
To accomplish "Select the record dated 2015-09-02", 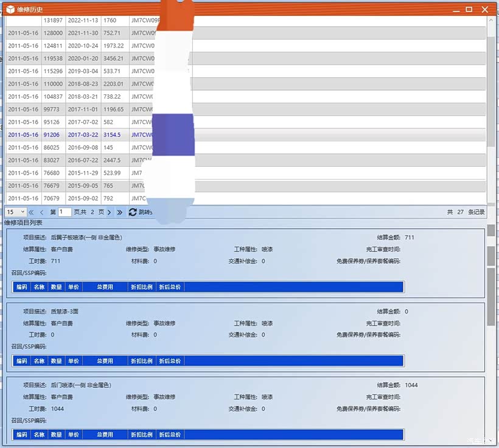I will (83, 198).
